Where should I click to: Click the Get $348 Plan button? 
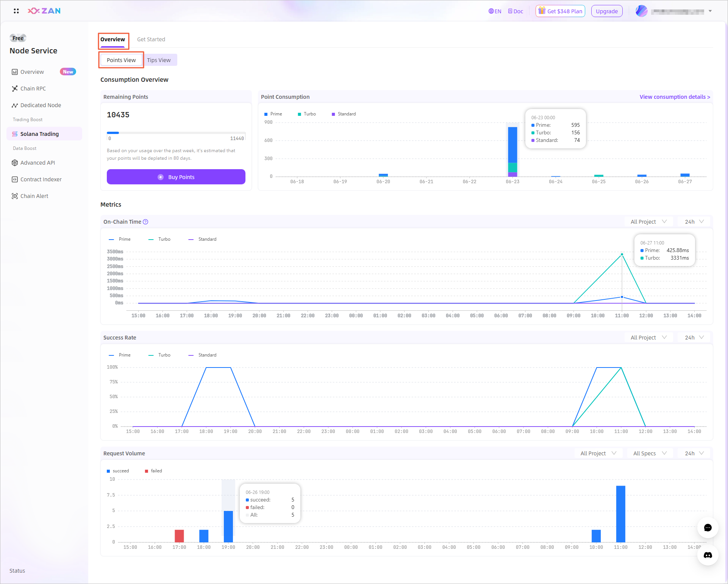click(x=560, y=11)
